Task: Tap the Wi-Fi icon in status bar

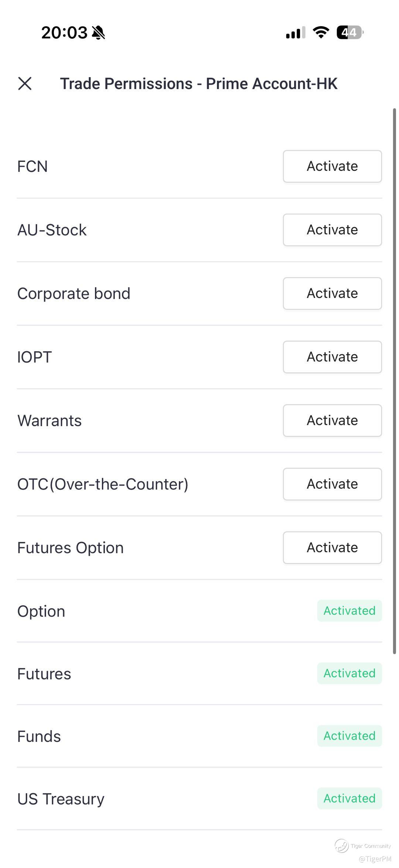Action: tap(321, 33)
